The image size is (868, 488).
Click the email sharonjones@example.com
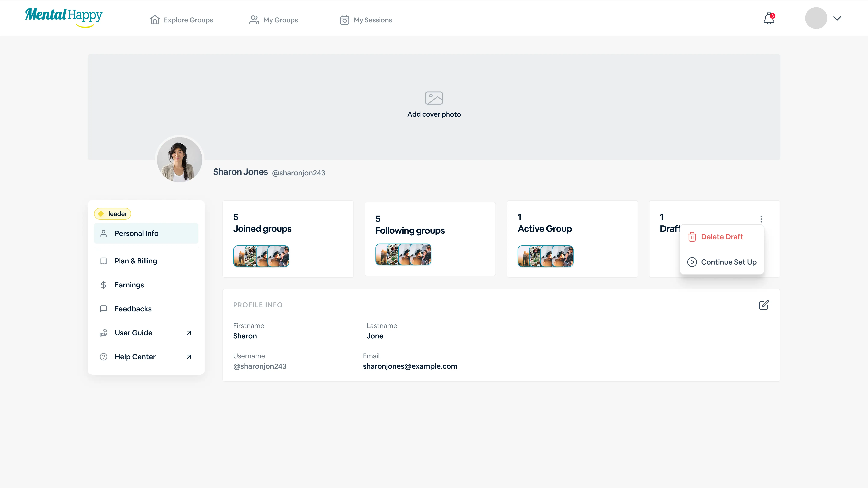410,366
